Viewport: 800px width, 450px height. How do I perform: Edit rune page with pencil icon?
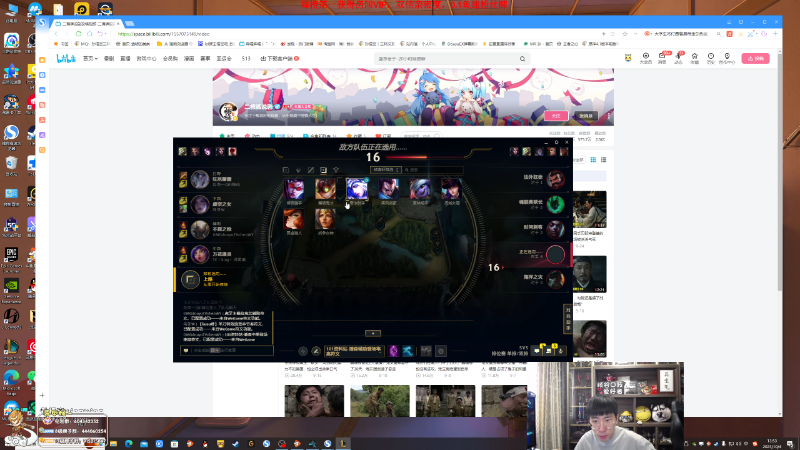pyautogui.click(x=316, y=351)
